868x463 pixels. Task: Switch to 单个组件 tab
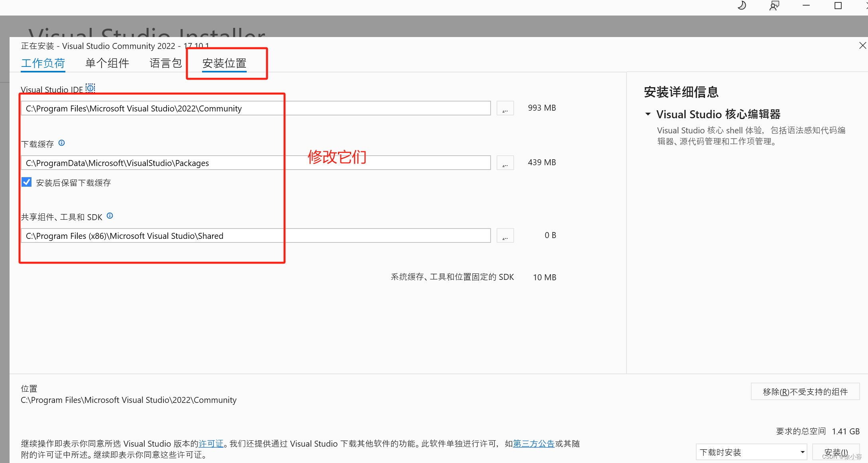point(107,63)
